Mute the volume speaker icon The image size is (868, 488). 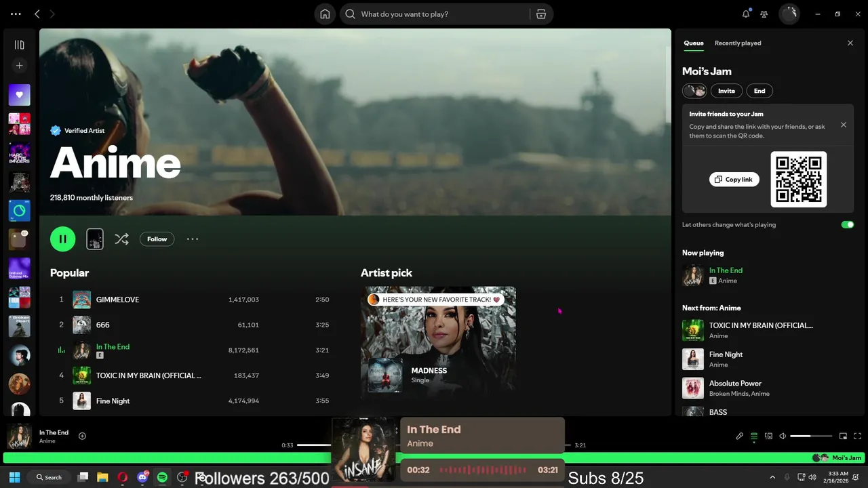tap(783, 436)
